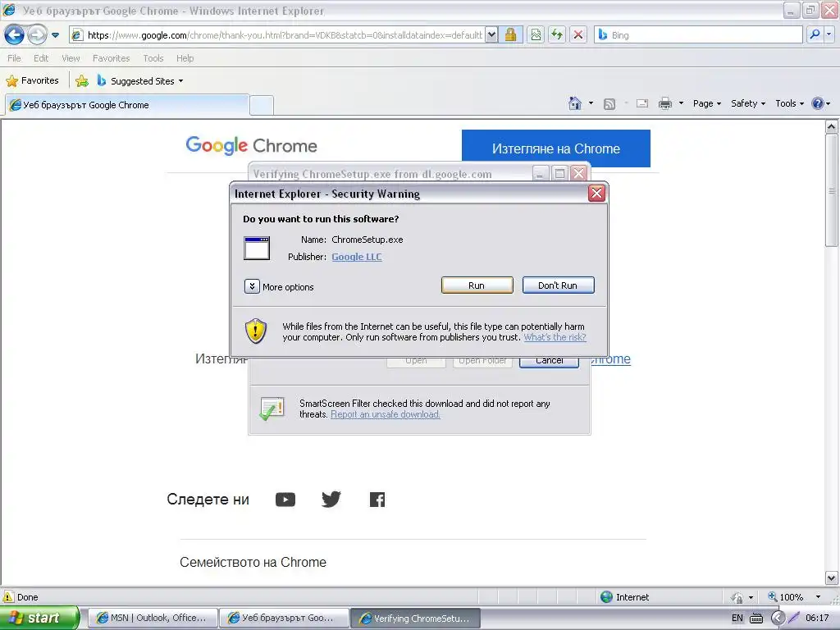Click the zoom level 100% control
Viewport: 840px width, 630px height.
794,597
